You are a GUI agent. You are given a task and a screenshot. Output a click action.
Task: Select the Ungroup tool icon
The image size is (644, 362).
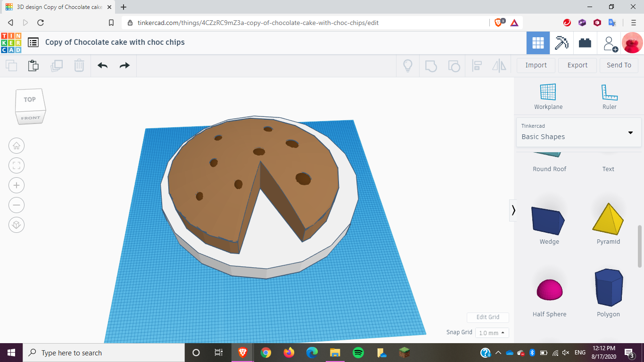(454, 65)
